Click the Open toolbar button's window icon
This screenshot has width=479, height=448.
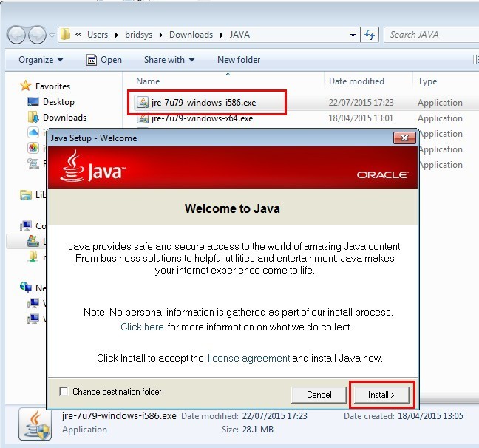click(92, 60)
